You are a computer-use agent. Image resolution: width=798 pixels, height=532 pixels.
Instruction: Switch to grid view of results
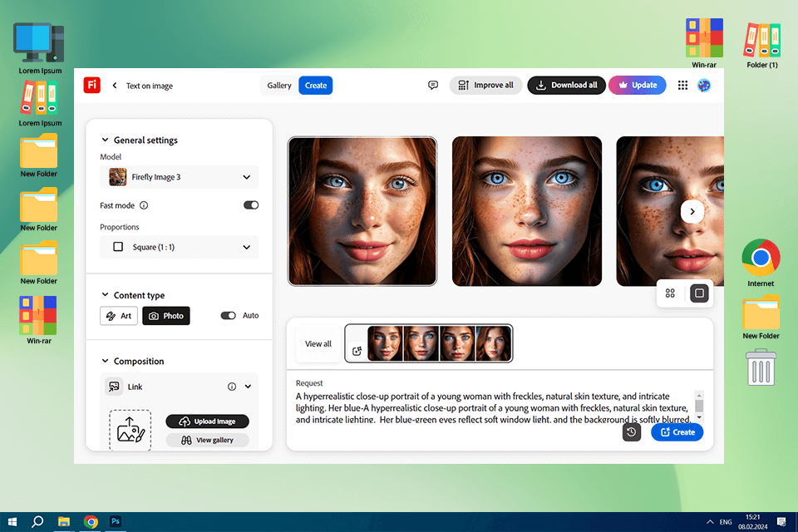pos(670,293)
